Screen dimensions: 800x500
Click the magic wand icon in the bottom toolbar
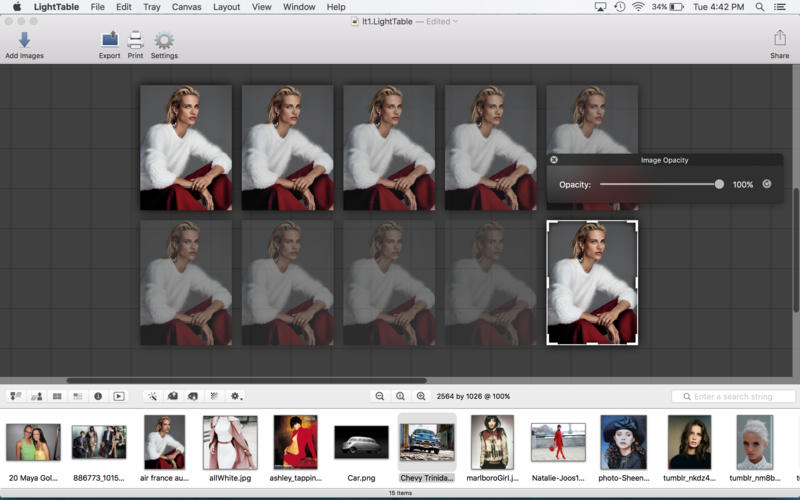(x=151, y=396)
